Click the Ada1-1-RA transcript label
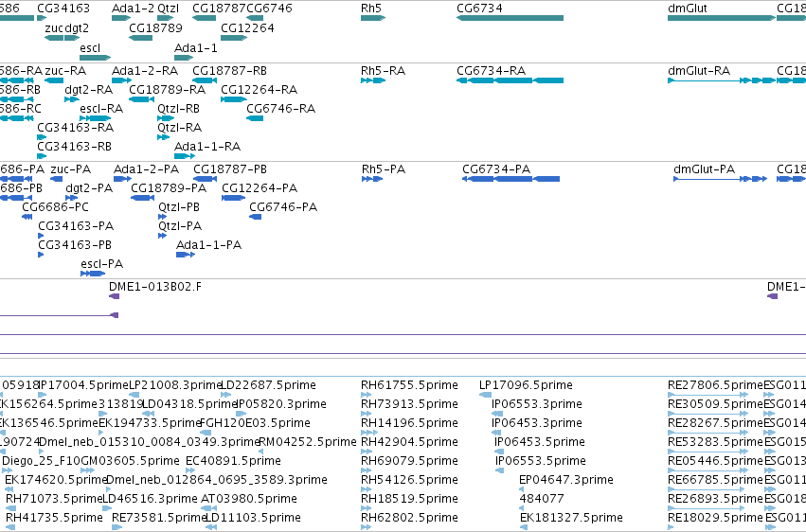 [207, 147]
